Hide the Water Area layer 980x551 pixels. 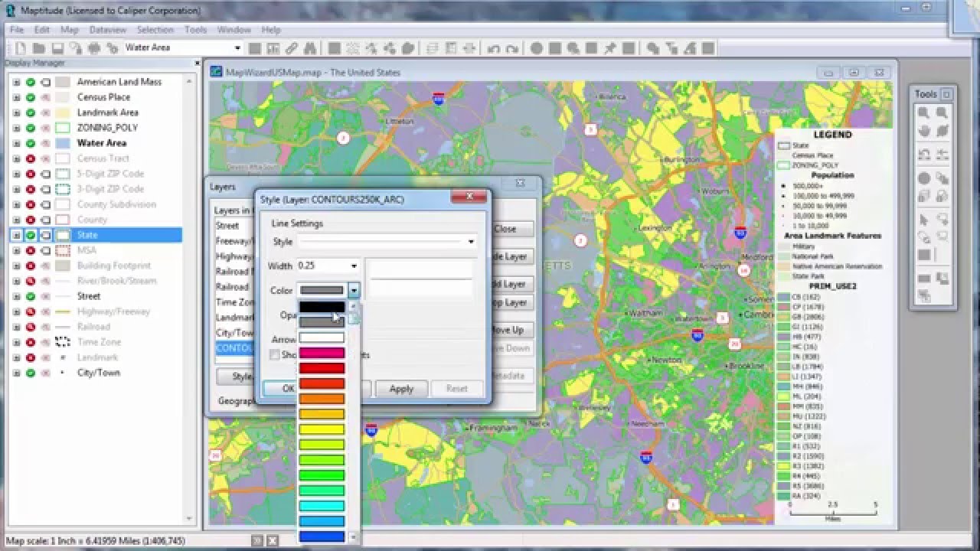tap(31, 143)
